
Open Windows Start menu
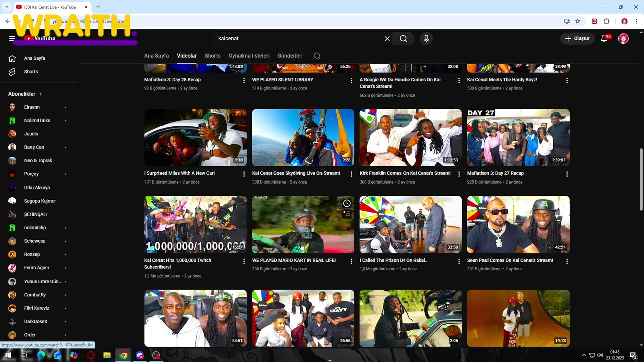tap(8, 355)
